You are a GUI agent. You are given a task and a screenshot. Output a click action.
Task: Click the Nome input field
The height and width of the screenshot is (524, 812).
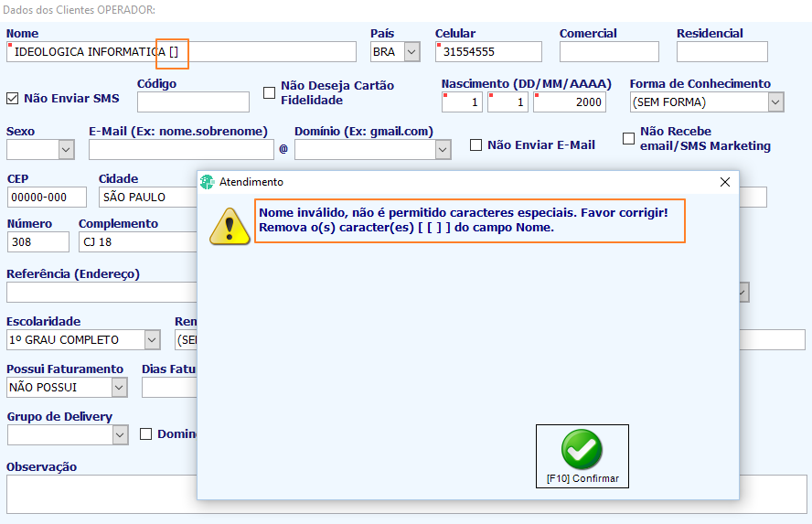pos(181,52)
